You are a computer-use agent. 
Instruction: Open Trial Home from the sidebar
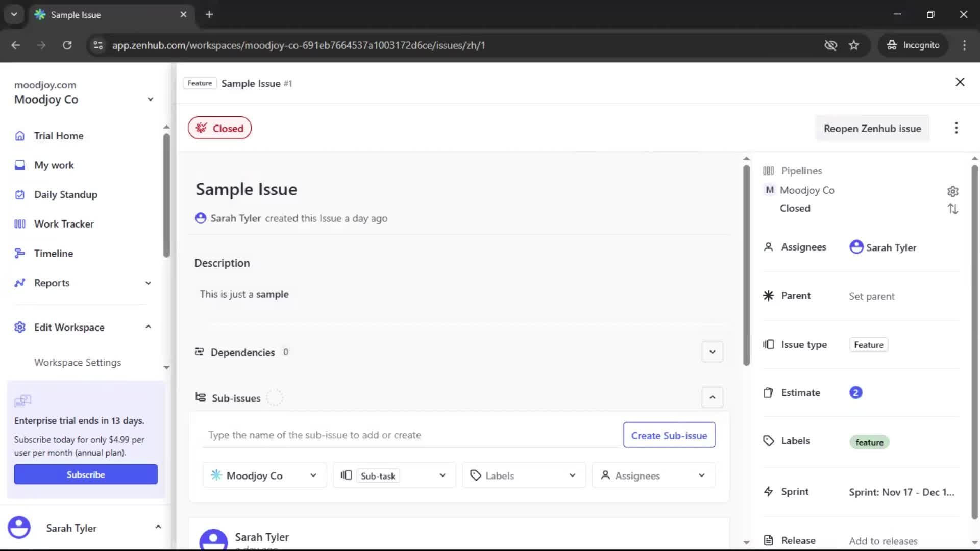pyautogui.click(x=58, y=136)
